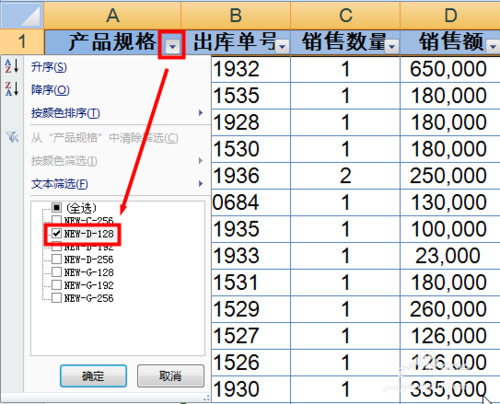Click the select-all corner of the sheet
Image resolution: width=500 pixels, height=404 pixels.
22,15
